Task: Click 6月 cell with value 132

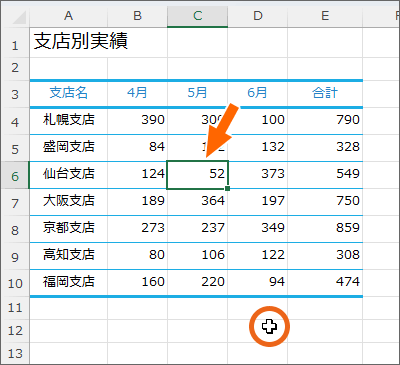Action: [258, 148]
